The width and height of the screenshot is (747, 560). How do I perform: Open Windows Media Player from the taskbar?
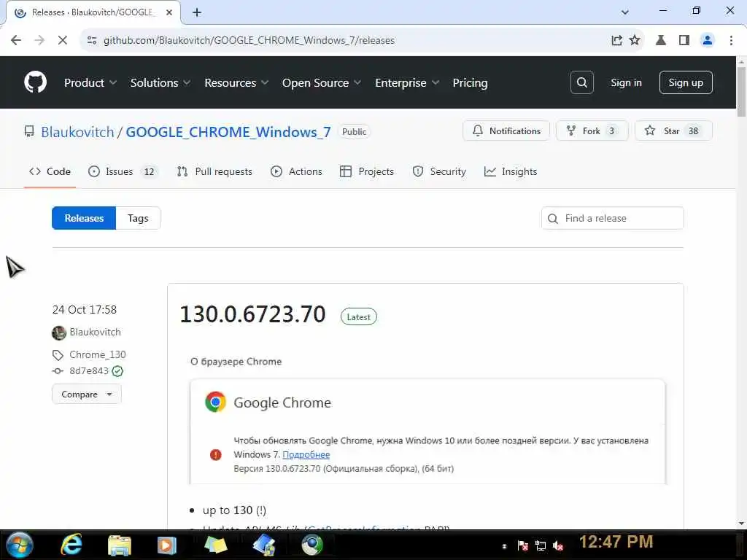pyautogui.click(x=167, y=545)
